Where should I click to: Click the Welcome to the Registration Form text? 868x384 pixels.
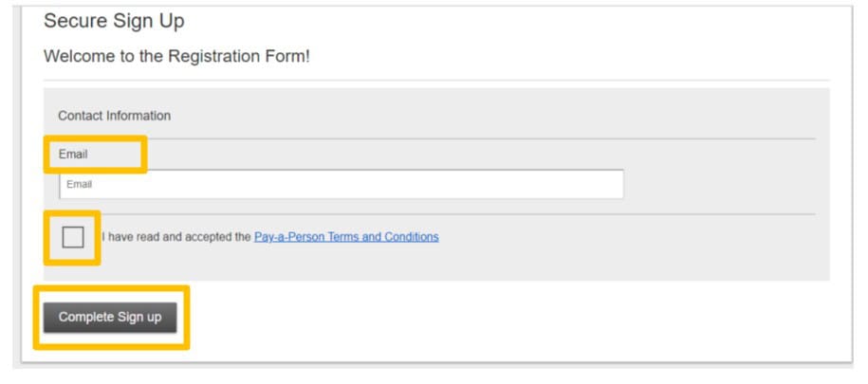[x=176, y=56]
